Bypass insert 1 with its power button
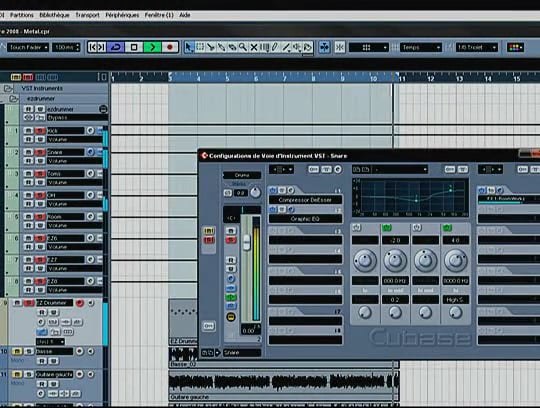The height and width of the screenshot is (408, 540). 273,190
